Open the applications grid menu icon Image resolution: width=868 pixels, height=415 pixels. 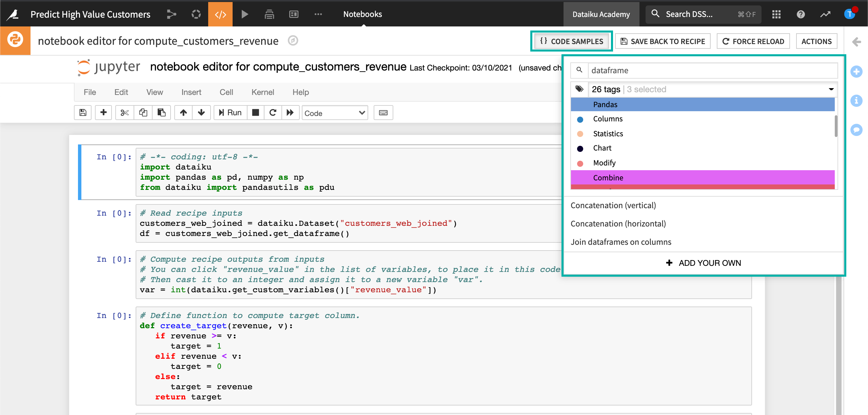(776, 14)
